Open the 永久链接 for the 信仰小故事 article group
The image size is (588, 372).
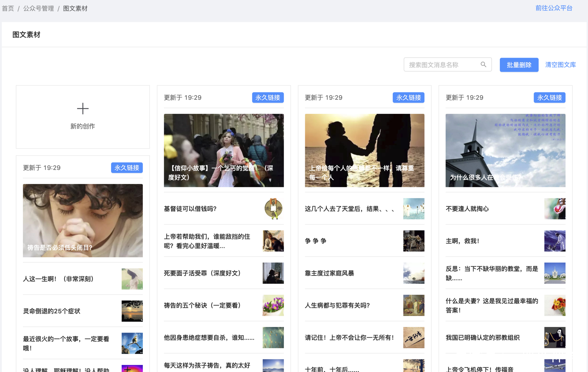[x=268, y=97]
